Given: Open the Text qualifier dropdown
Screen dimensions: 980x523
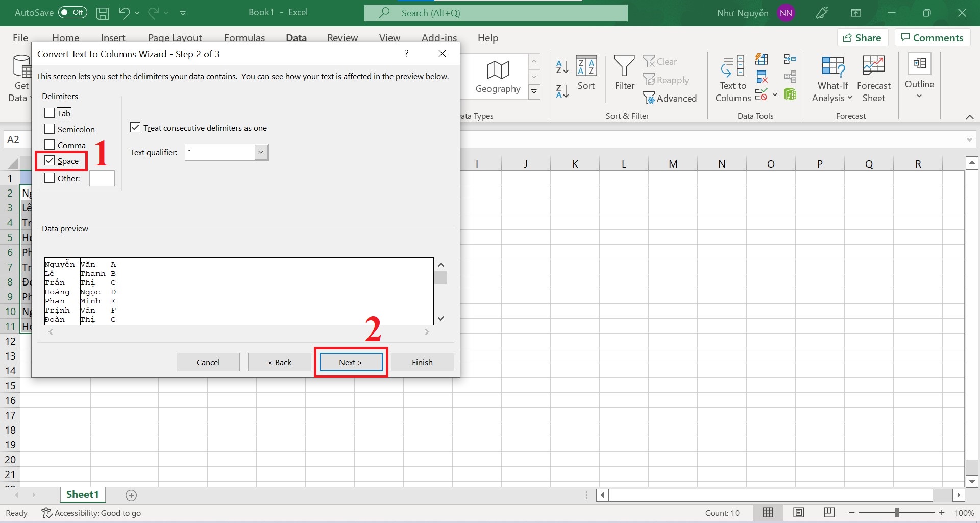Looking at the screenshot, I should pyautogui.click(x=261, y=152).
